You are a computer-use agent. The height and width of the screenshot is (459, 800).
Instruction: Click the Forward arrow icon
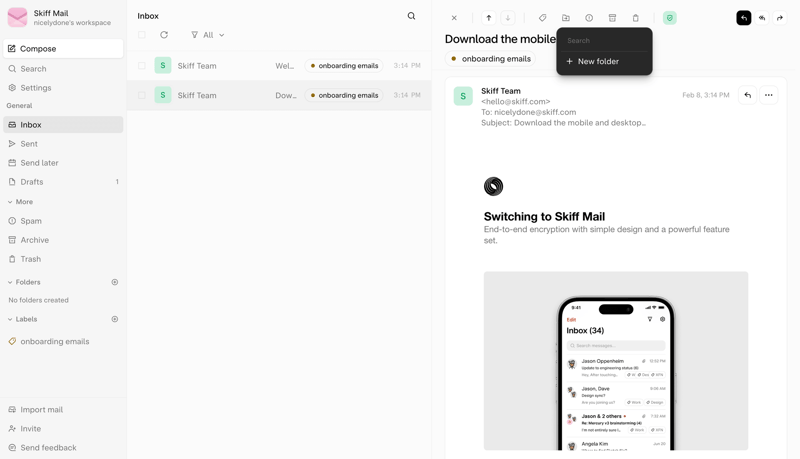coord(780,18)
